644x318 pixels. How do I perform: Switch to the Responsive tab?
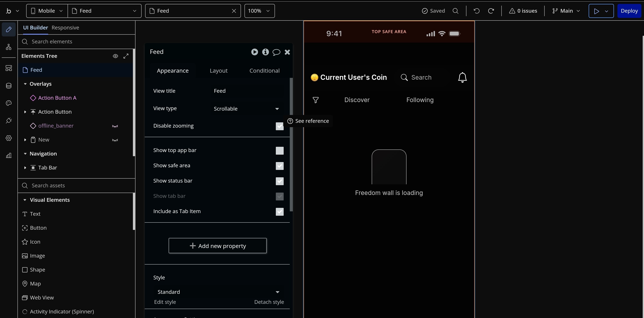(65, 27)
